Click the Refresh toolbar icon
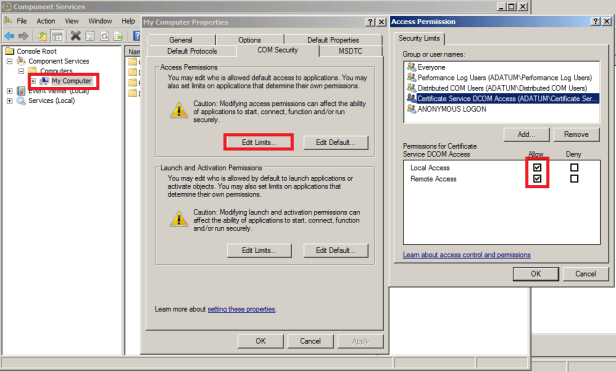The width and height of the screenshot is (616, 372). click(104, 37)
